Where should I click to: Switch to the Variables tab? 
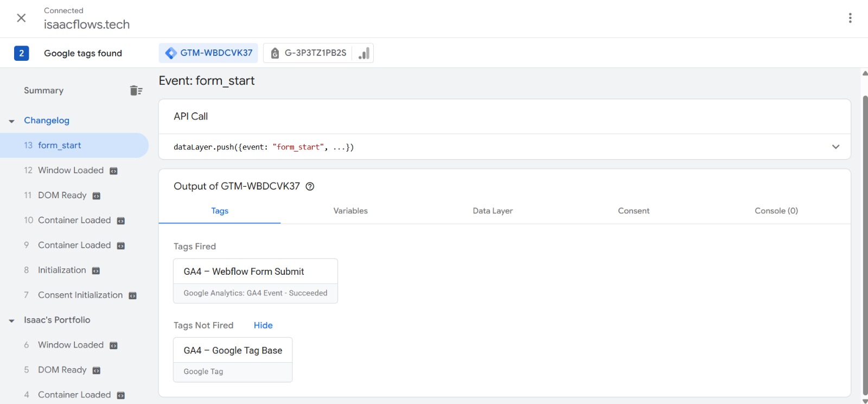350,211
